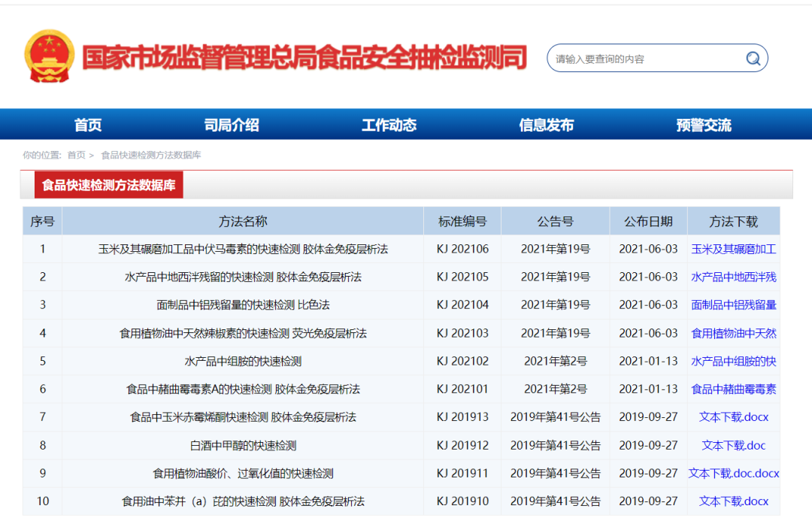Click the search magnifier icon
812x527 pixels.
click(753, 59)
